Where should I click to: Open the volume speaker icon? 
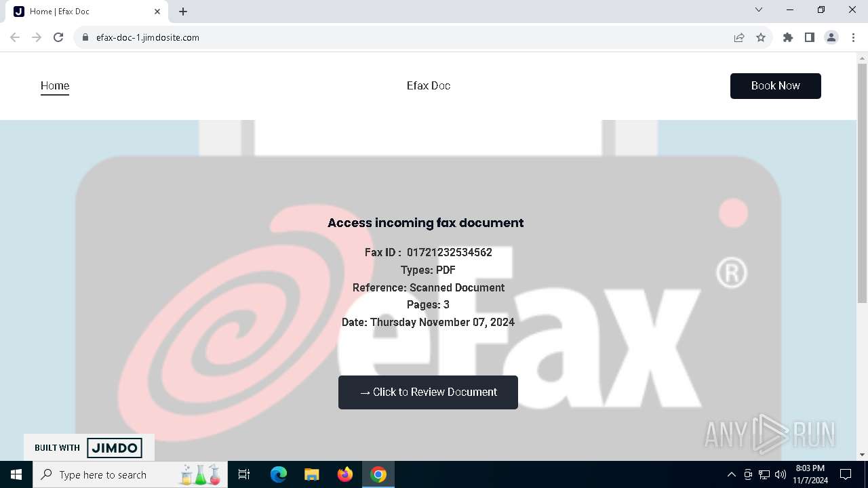780,474
